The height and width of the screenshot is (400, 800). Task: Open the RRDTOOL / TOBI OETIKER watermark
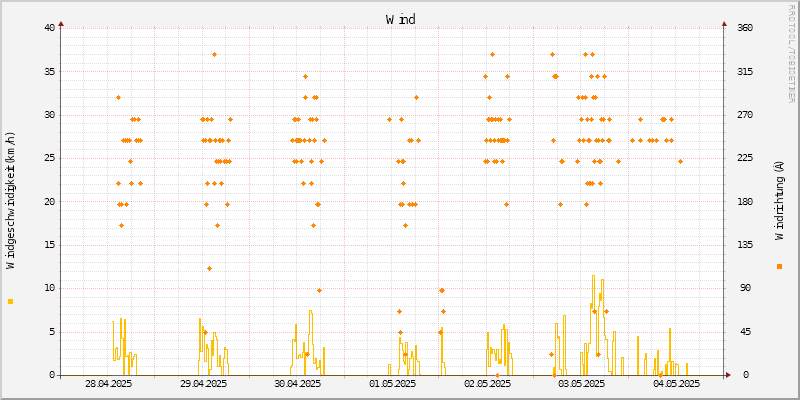pyautogui.click(x=791, y=52)
